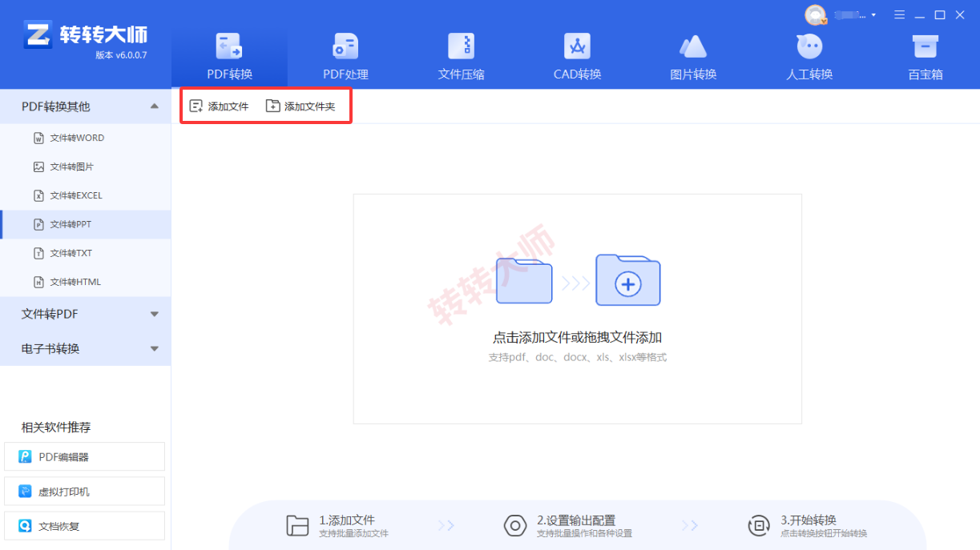
Task: Select 文件转EXCEL in sidebar
Action: click(x=85, y=195)
